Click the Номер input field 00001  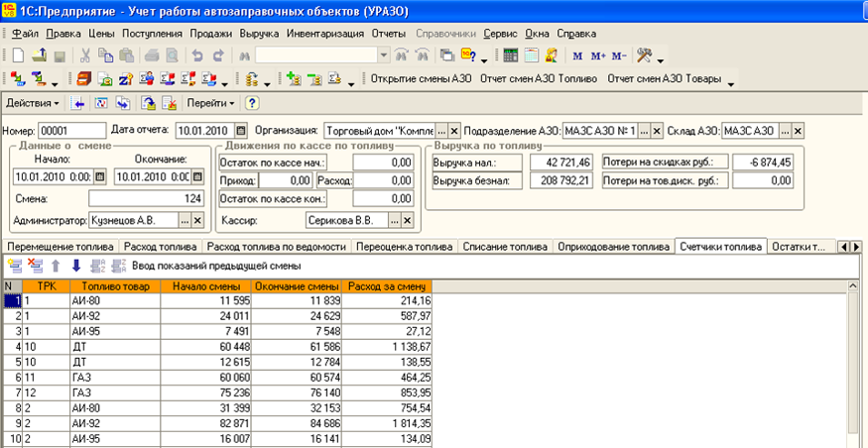72,131
